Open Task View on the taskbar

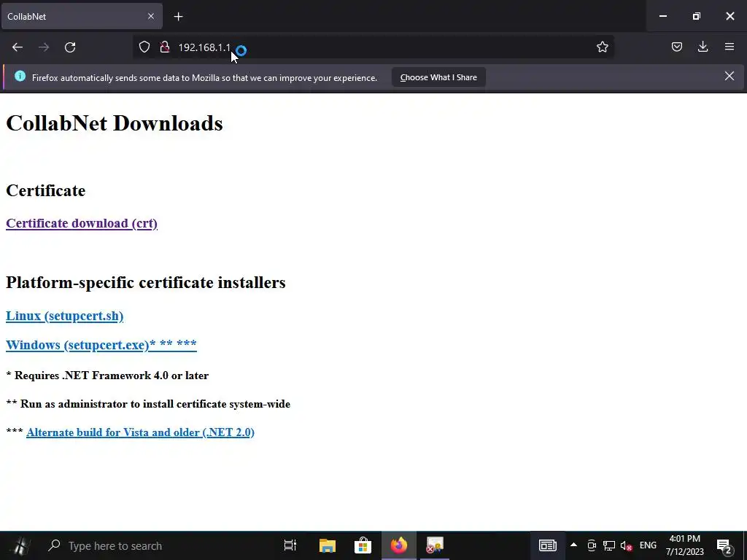[x=290, y=545]
